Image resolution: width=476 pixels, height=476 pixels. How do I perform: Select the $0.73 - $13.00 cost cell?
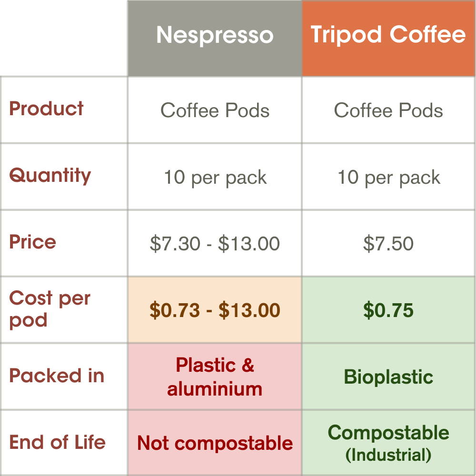pyautogui.click(x=215, y=310)
